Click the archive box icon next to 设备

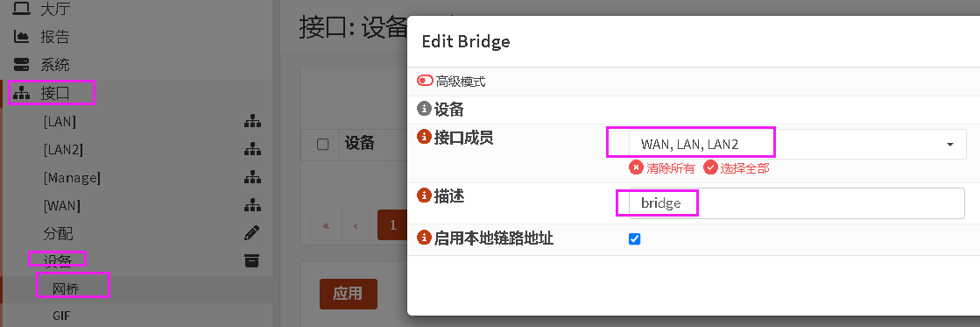252,261
